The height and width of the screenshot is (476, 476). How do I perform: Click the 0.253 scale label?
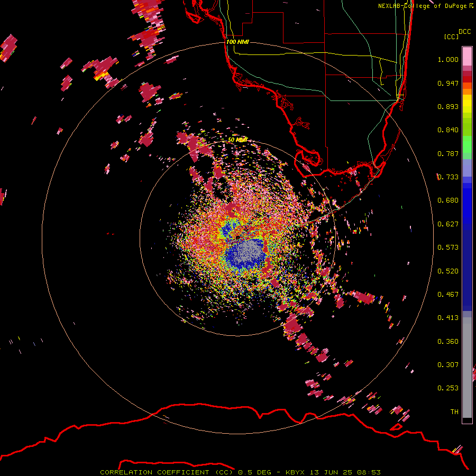448,388
